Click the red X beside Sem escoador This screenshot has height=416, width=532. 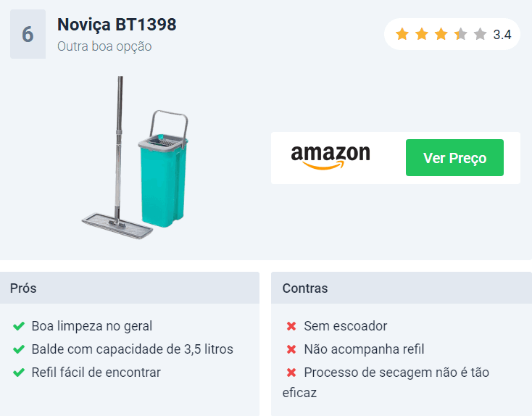point(291,326)
